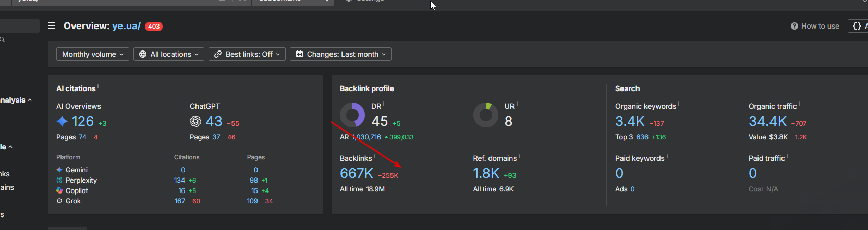
Task: Click the Perplexity platform icon
Action: point(59,180)
